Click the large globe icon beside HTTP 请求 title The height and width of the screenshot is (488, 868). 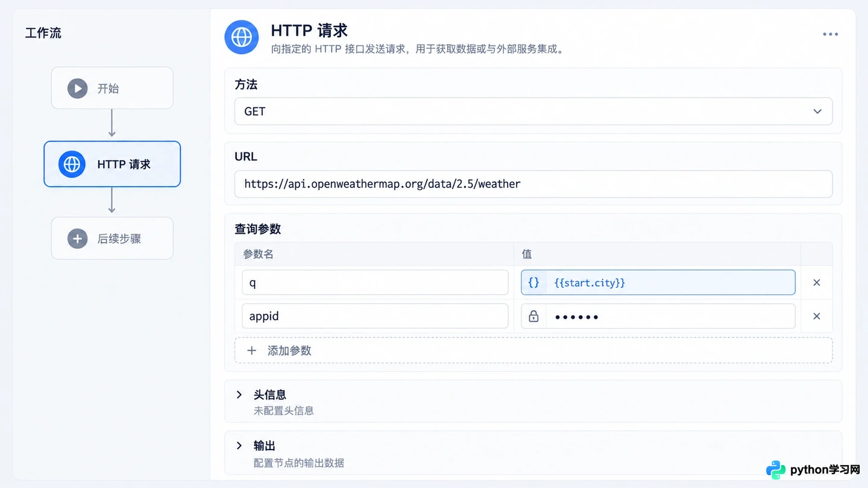click(x=242, y=37)
